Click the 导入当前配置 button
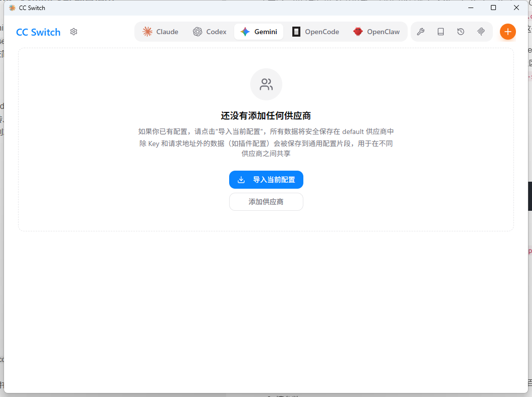Screen dimensions: 532x397 pyautogui.click(x=266, y=180)
